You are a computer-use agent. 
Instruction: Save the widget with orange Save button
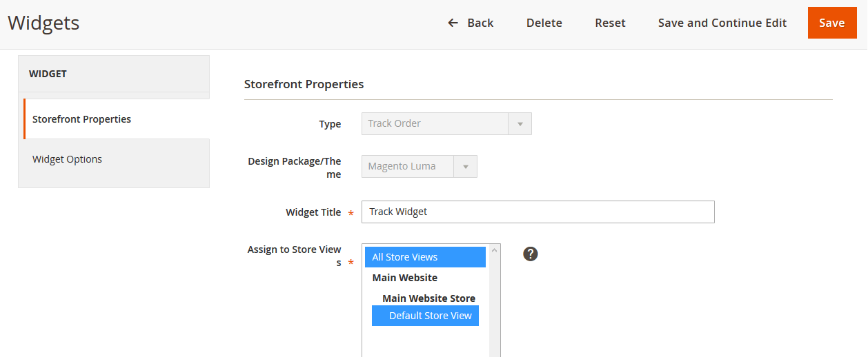[831, 23]
